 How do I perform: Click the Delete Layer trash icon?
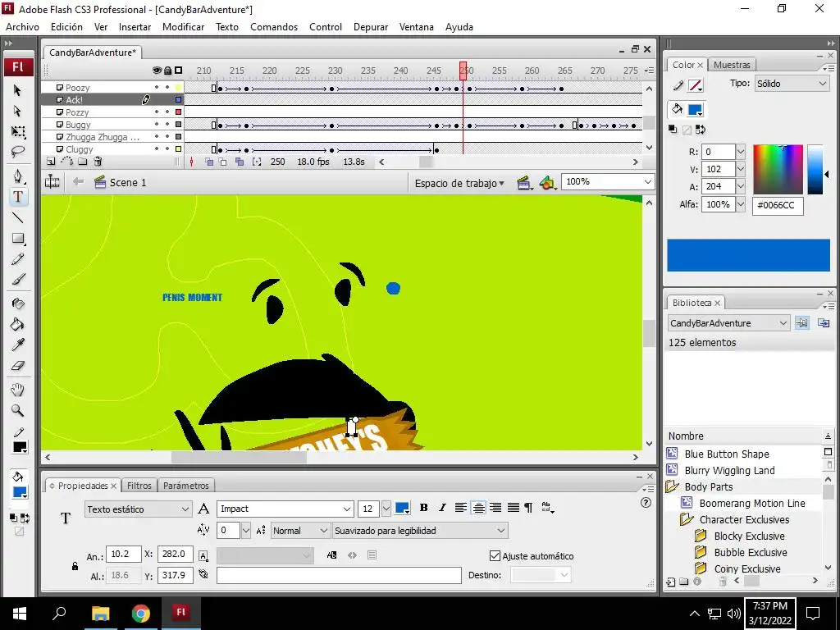pyautogui.click(x=98, y=162)
